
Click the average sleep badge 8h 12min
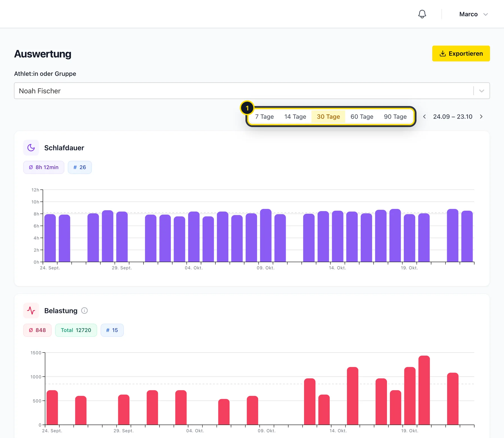44,167
